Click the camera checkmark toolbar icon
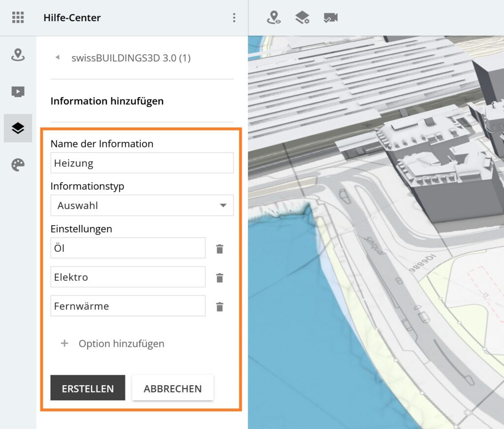 pyautogui.click(x=330, y=18)
